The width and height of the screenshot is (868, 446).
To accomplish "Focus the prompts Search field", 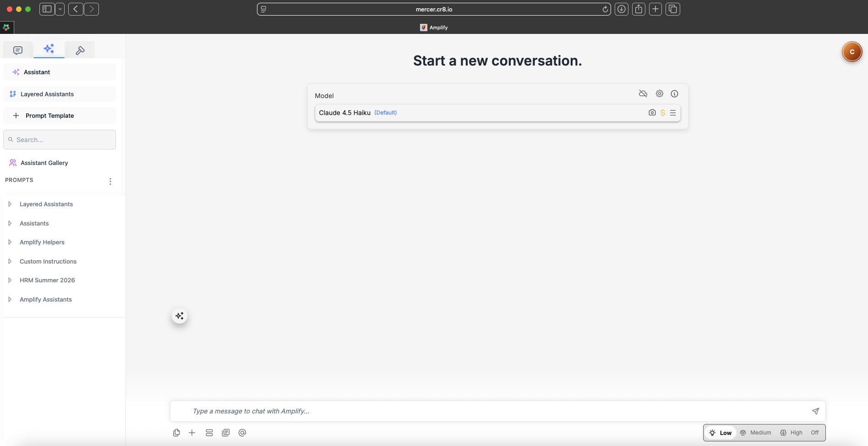I will tap(60, 139).
